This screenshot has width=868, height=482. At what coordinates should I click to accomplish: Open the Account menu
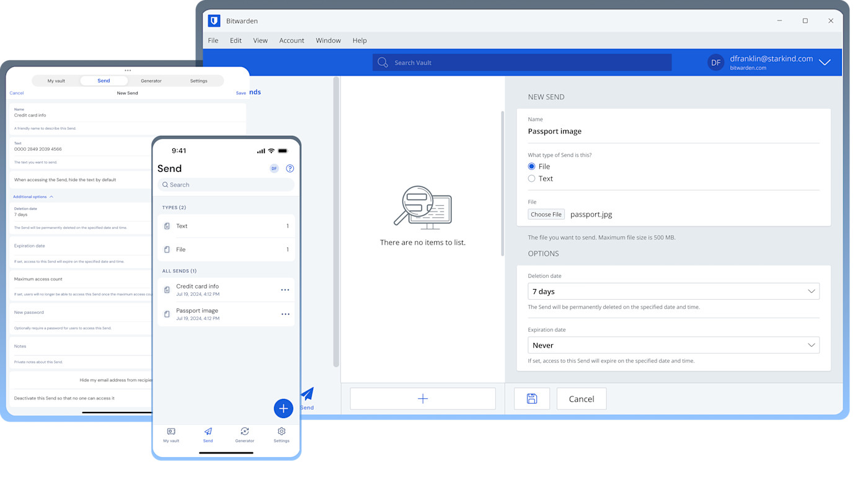291,40
